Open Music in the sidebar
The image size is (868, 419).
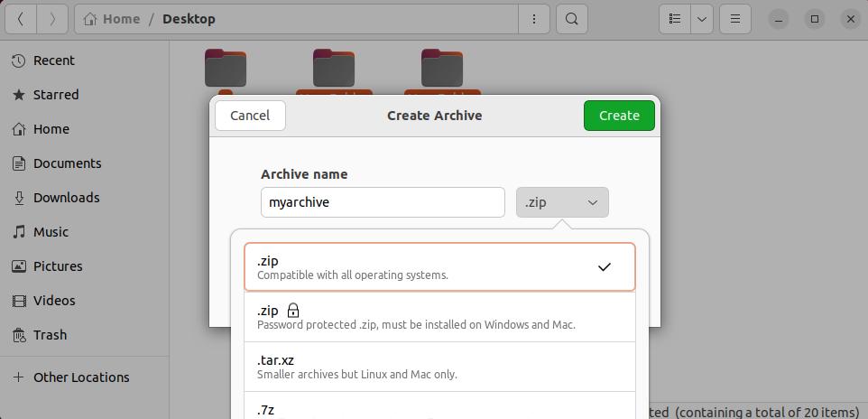pyautogui.click(x=84, y=232)
